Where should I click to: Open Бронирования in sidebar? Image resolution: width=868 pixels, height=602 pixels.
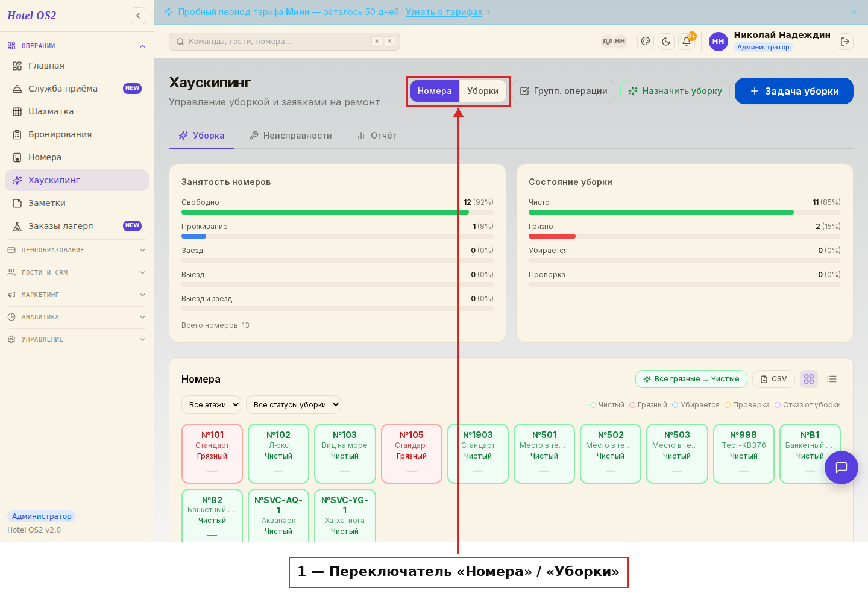(77, 134)
